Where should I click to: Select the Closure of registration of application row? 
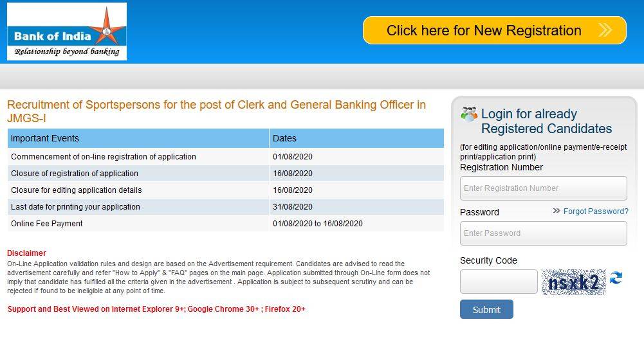225,174
